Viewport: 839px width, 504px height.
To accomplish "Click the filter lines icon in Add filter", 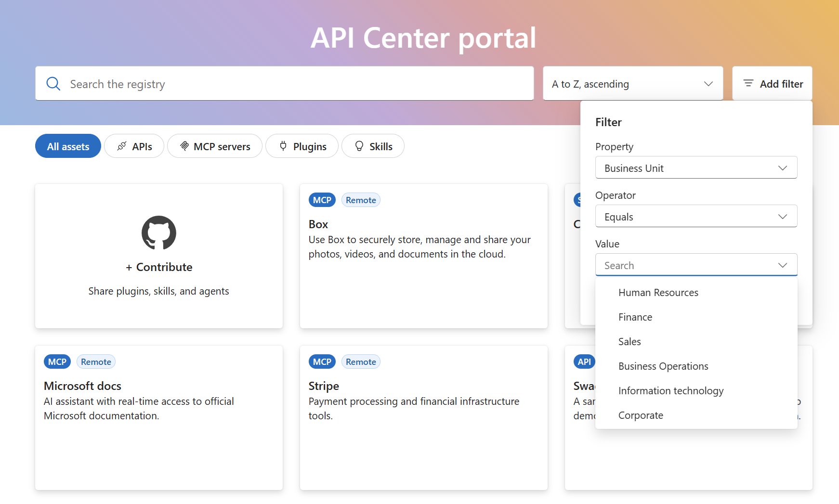I will pyautogui.click(x=748, y=83).
